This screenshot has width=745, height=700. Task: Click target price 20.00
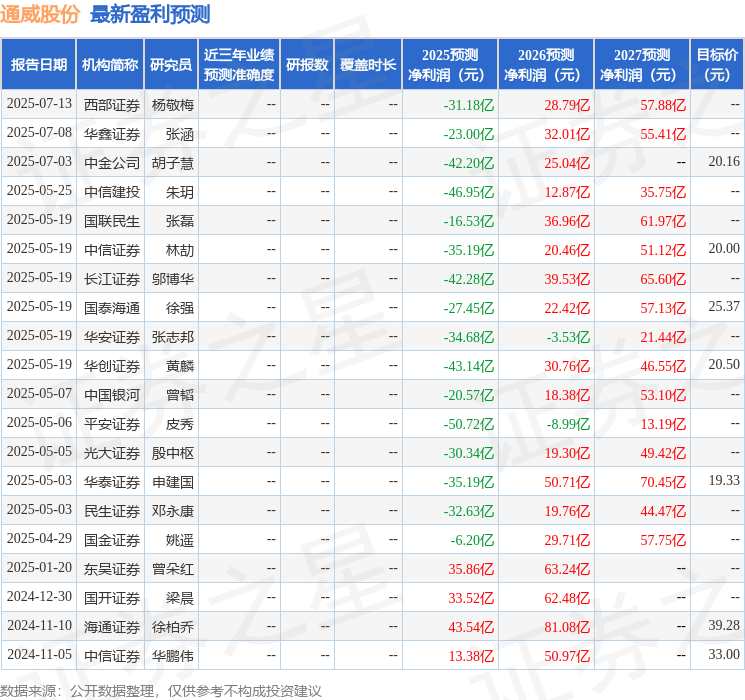(724, 249)
